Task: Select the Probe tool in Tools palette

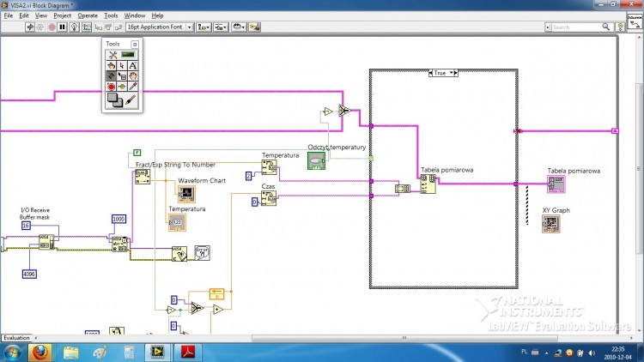Action: [x=122, y=87]
